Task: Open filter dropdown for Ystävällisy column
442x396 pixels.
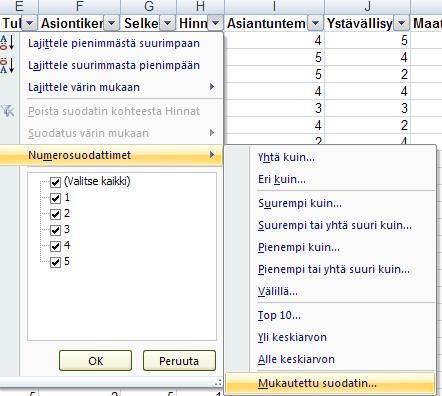Action: [401, 23]
